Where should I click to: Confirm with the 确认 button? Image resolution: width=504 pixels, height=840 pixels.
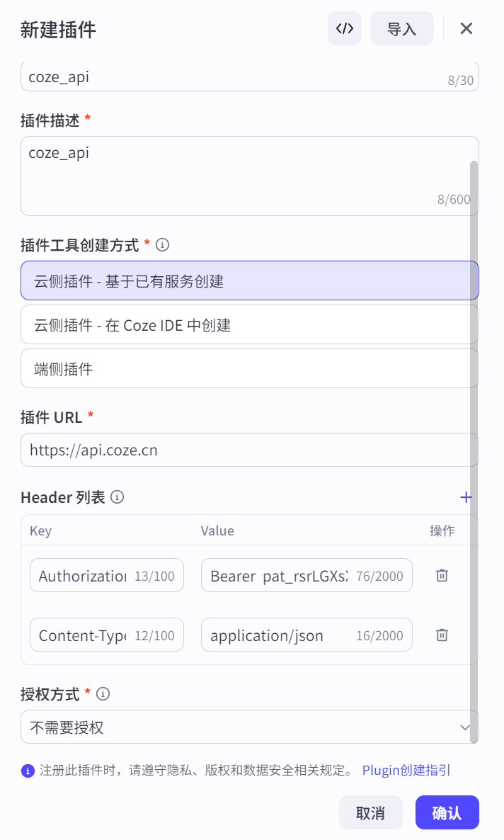tap(447, 812)
